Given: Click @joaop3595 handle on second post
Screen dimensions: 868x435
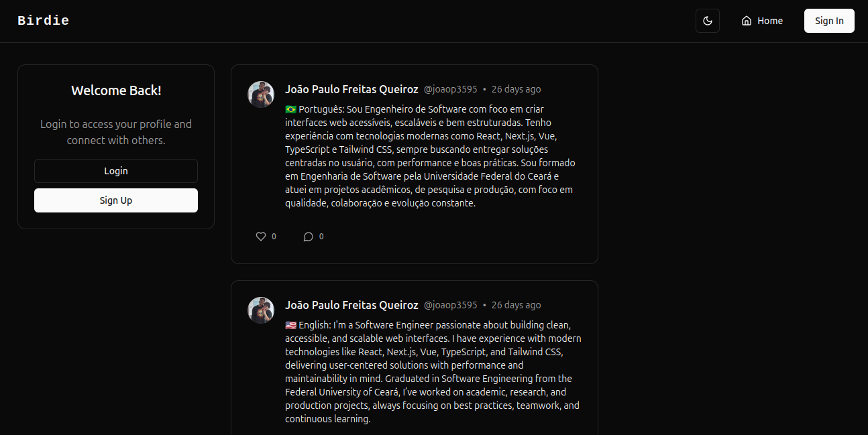Looking at the screenshot, I should (451, 305).
